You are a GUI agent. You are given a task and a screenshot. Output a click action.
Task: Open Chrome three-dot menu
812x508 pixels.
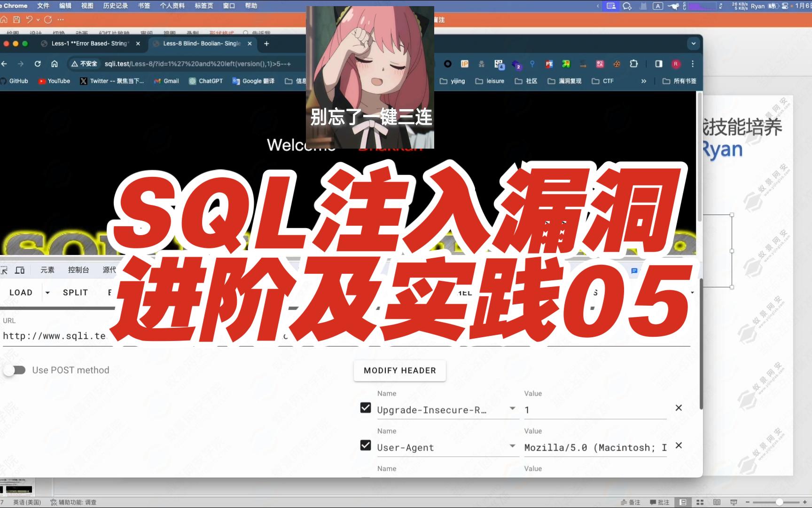(x=693, y=64)
